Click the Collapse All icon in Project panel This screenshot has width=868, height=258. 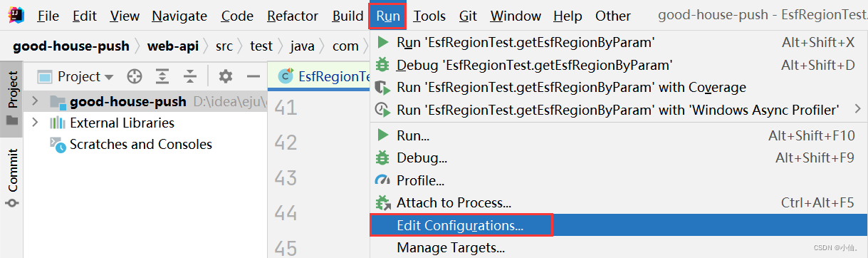(x=189, y=76)
